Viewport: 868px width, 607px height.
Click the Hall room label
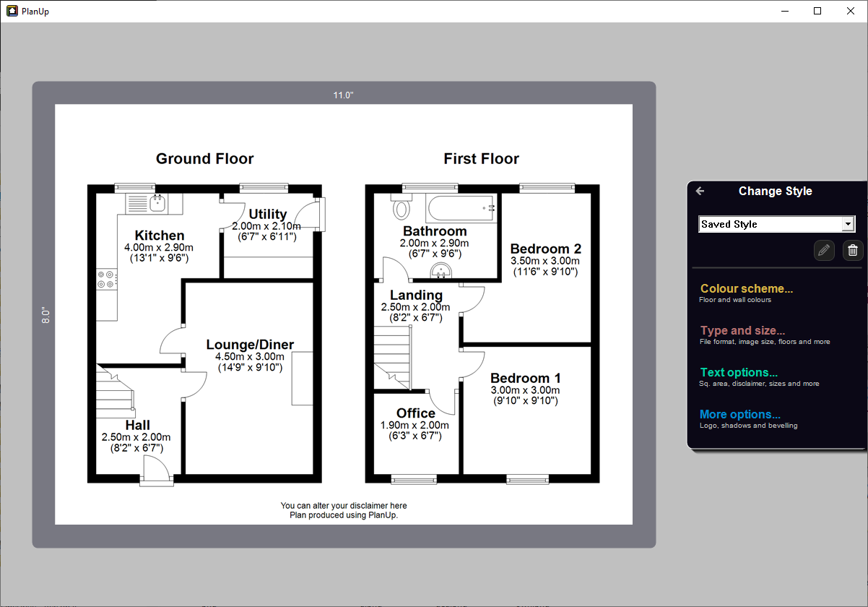137,426
